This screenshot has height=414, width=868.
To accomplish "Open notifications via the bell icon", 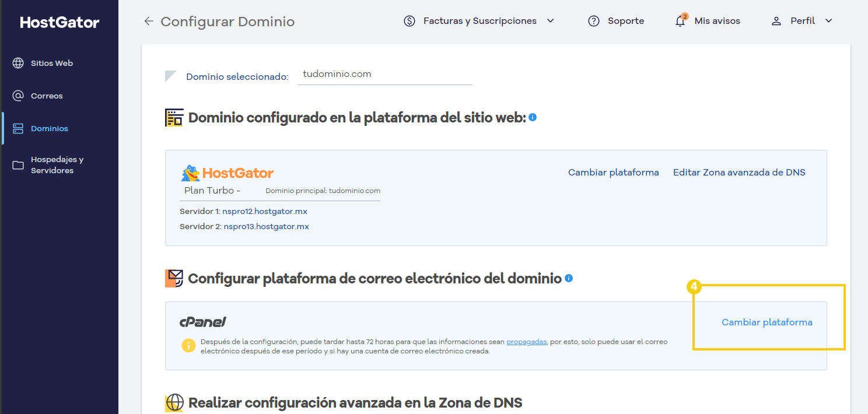I will click(680, 21).
